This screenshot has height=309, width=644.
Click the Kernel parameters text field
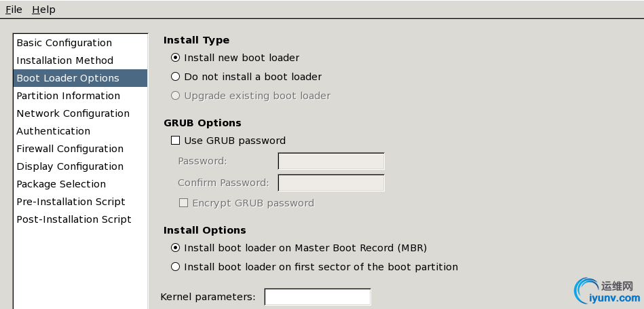(318, 297)
